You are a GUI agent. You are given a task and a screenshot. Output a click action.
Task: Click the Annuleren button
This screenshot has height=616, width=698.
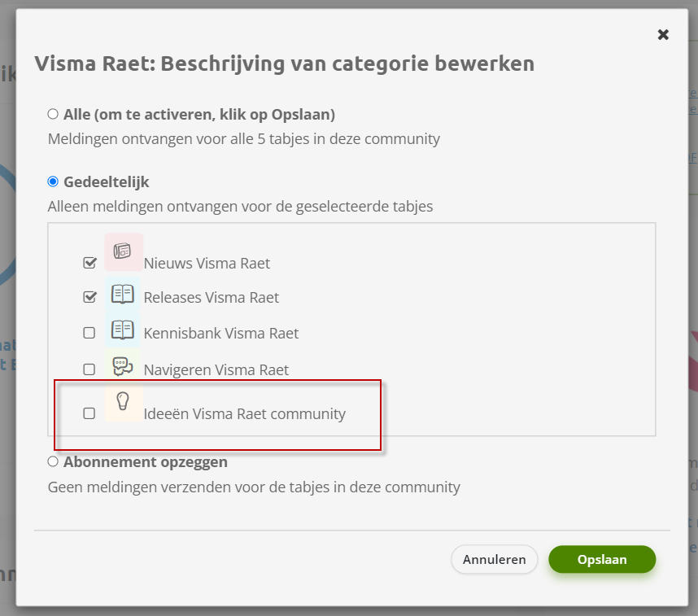pos(494,559)
